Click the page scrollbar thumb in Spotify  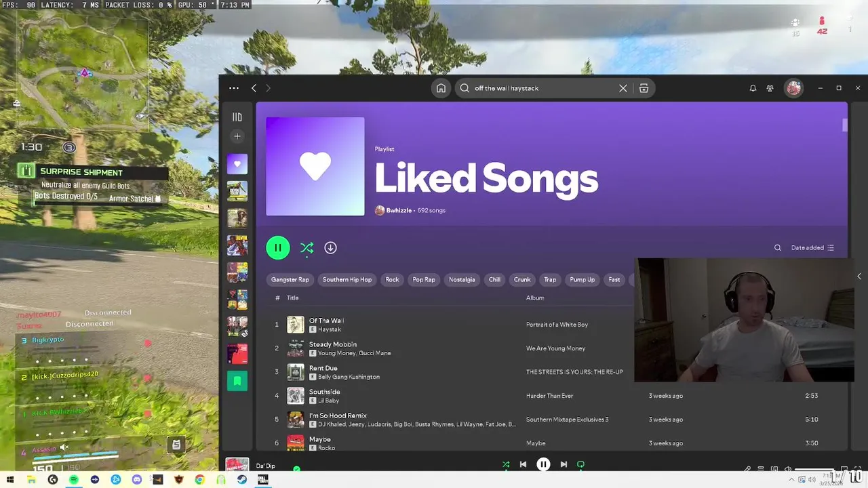[845, 125]
